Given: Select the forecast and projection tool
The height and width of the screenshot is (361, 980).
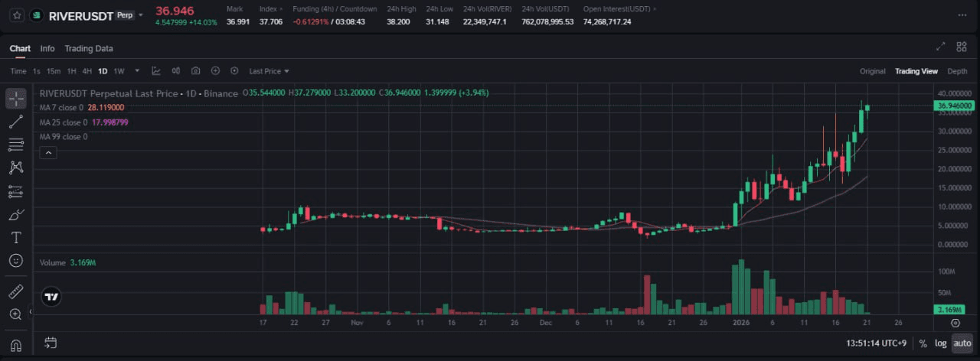Looking at the screenshot, I should [16, 191].
